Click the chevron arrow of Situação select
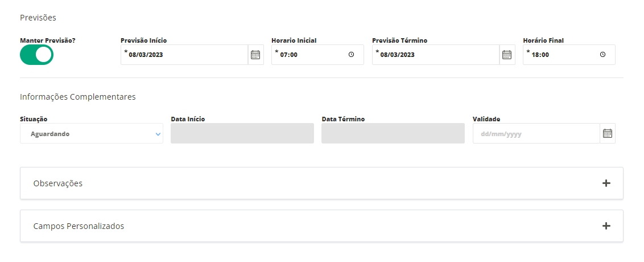644x262 pixels. point(158,134)
